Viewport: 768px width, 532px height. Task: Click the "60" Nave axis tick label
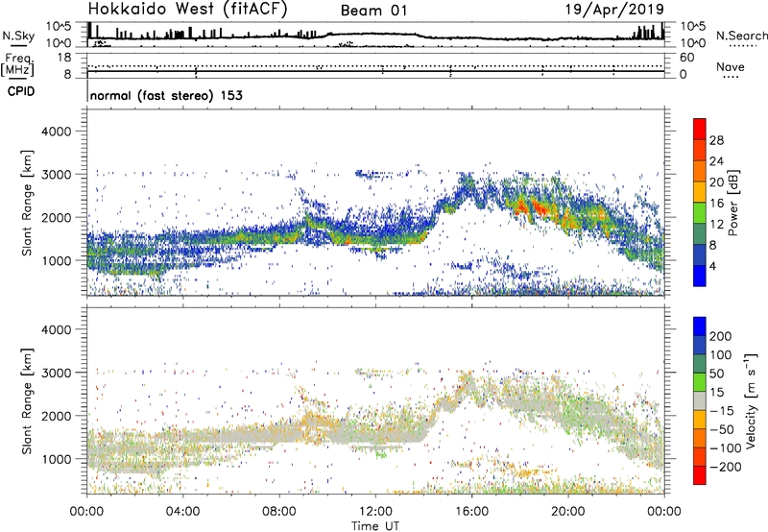click(x=686, y=58)
